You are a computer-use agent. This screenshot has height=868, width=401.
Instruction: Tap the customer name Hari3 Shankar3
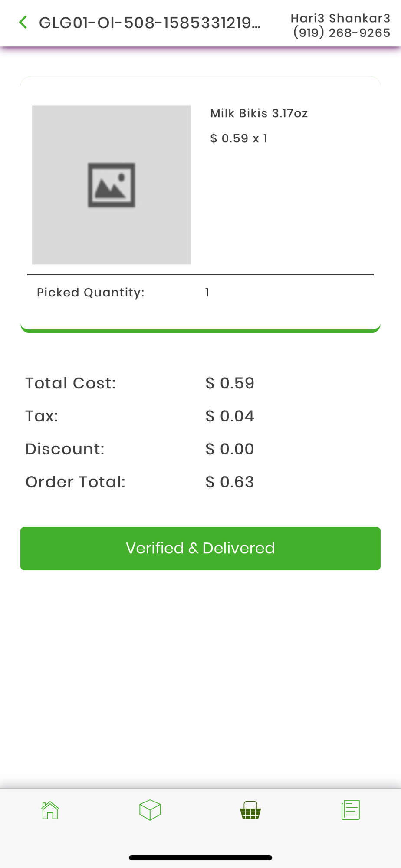tap(340, 18)
